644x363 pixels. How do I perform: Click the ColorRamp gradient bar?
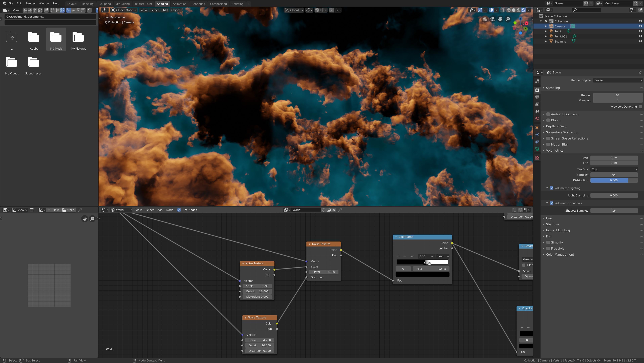422,262
